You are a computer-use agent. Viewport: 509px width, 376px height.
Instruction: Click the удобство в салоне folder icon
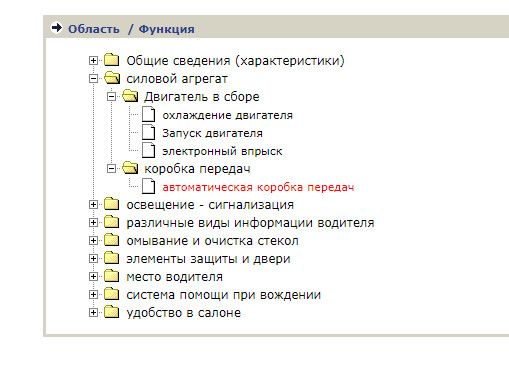pyautogui.click(x=112, y=312)
